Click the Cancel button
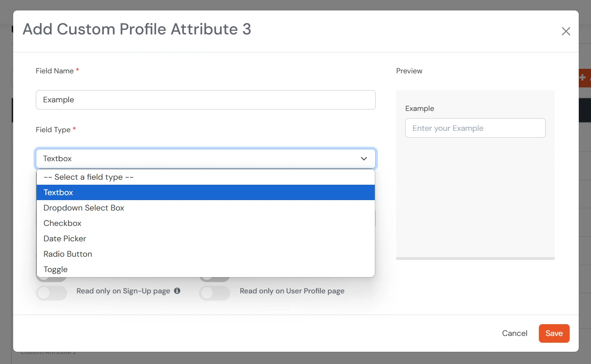 tap(514, 333)
